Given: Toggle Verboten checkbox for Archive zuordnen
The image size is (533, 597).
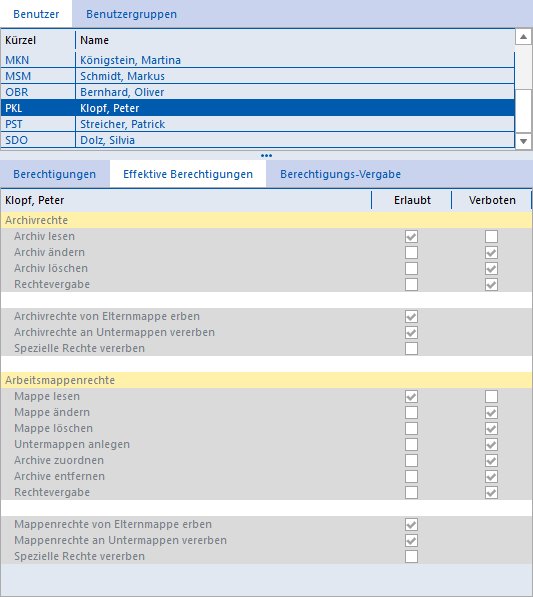Looking at the screenshot, I should pyautogui.click(x=491, y=460).
